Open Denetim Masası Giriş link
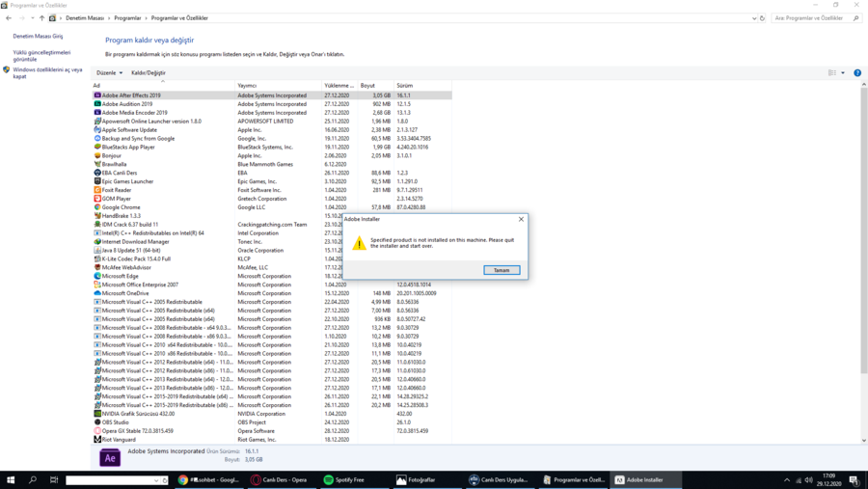868x489 pixels. tap(38, 36)
